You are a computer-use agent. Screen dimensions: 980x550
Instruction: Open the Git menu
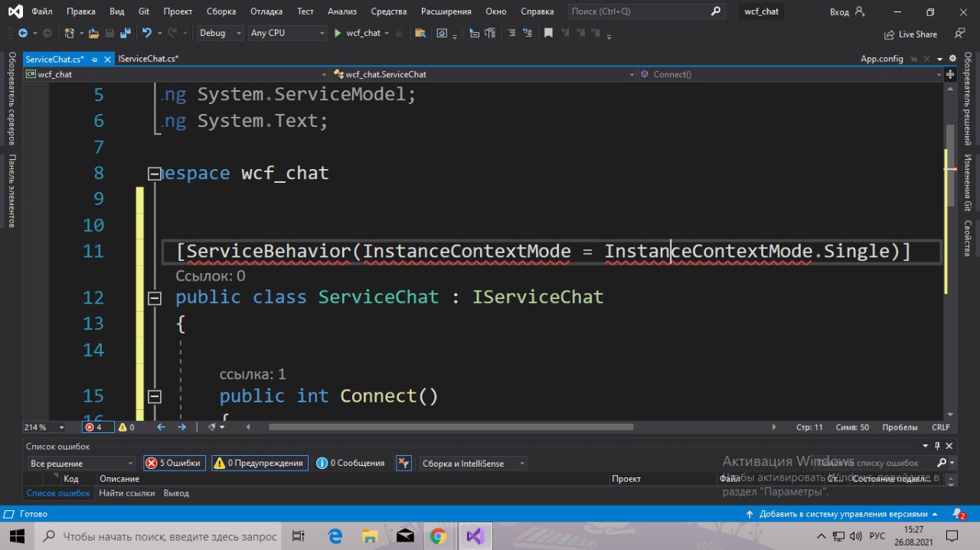point(145,11)
